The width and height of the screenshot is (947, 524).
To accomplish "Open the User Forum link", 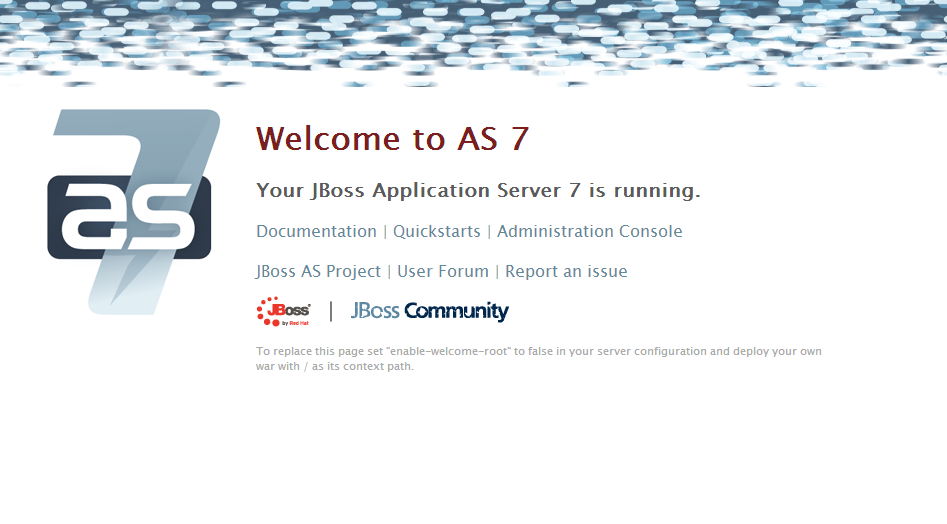I will [443, 271].
